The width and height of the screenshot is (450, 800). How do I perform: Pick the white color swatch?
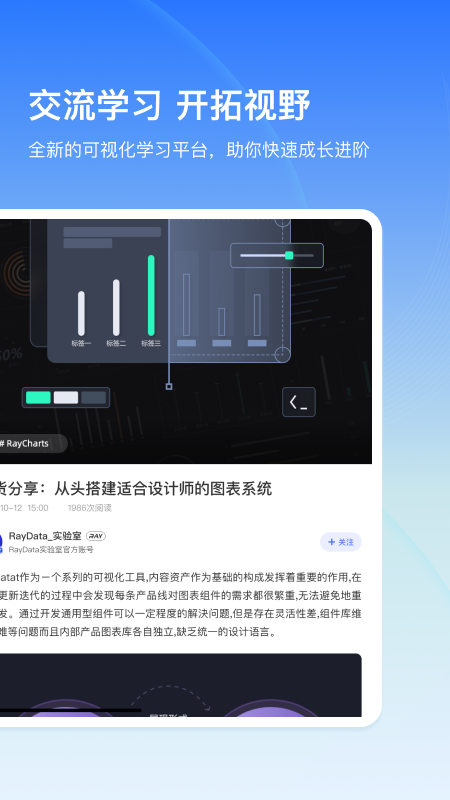[x=66, y=397]
